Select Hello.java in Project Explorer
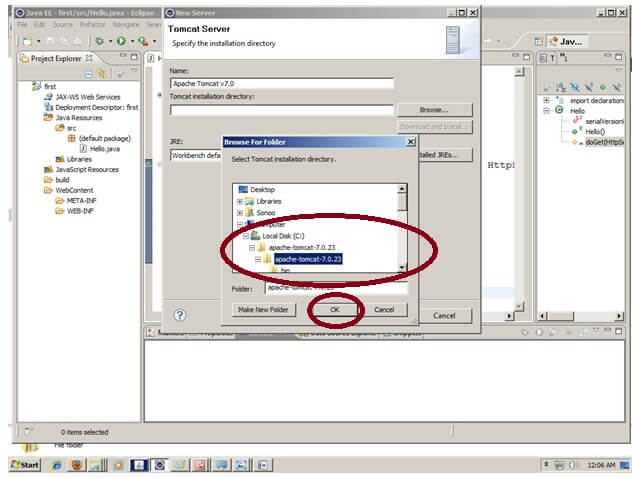Viewport: 640px width, 479px height. (104, 149)
